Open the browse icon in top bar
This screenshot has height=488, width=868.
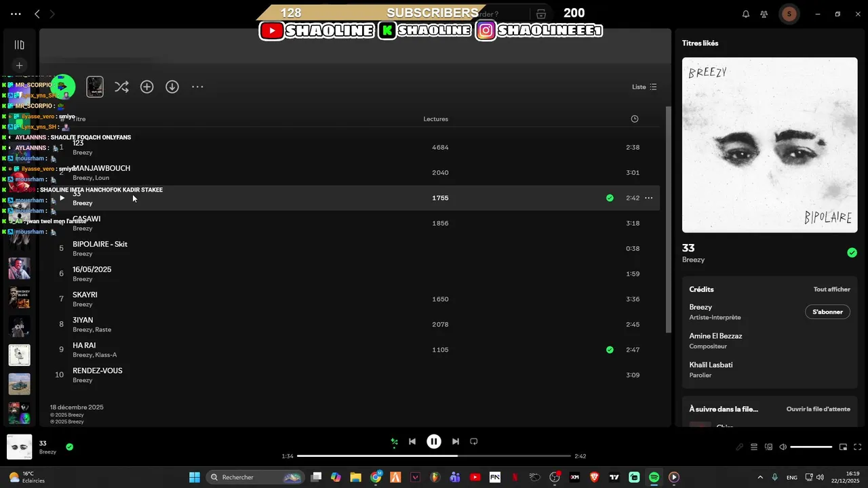click(540, 14)
